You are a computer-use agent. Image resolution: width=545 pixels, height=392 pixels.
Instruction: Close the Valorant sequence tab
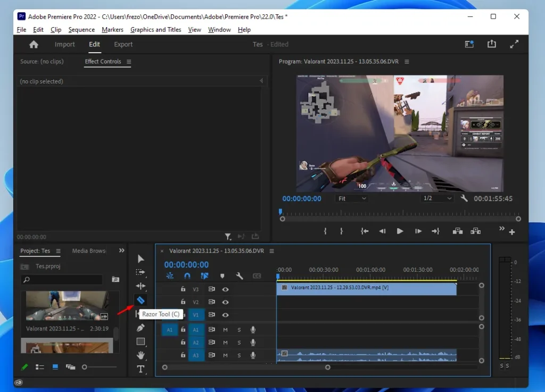[x=162, y=251]
